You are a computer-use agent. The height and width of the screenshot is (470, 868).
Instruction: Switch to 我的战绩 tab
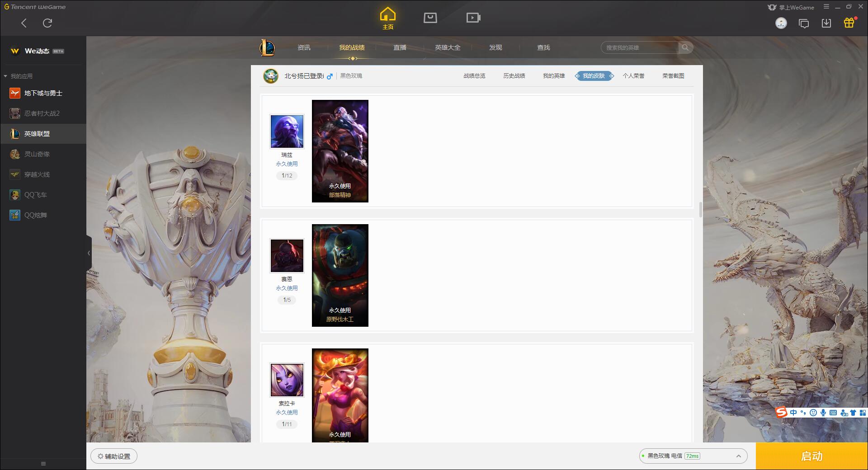point(352,47)
